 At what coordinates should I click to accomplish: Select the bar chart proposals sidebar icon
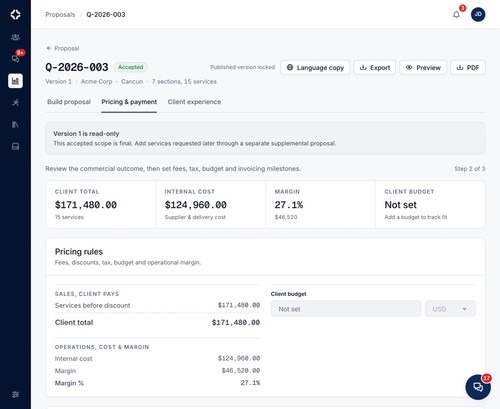click(15, 81)
